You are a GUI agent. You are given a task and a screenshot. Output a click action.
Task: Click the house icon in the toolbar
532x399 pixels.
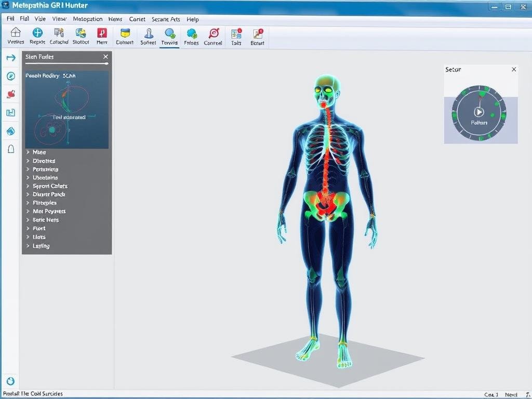(x=16, y=34)
